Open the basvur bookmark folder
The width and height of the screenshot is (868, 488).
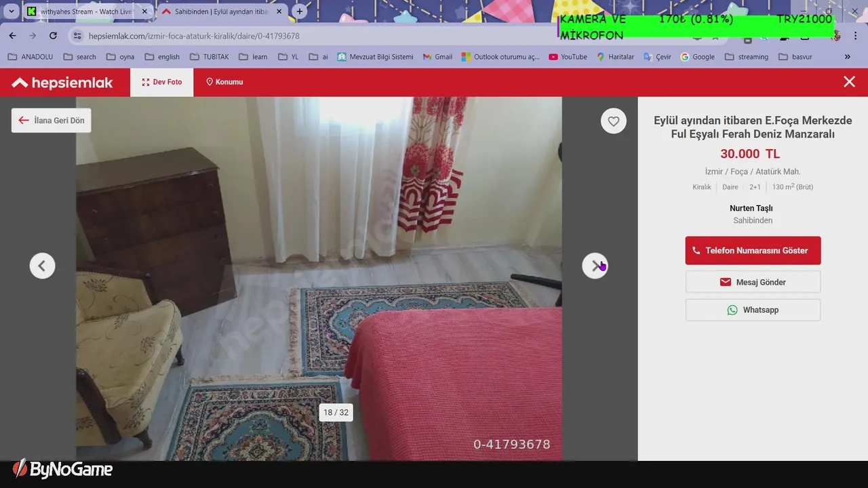tap(795, 57)
